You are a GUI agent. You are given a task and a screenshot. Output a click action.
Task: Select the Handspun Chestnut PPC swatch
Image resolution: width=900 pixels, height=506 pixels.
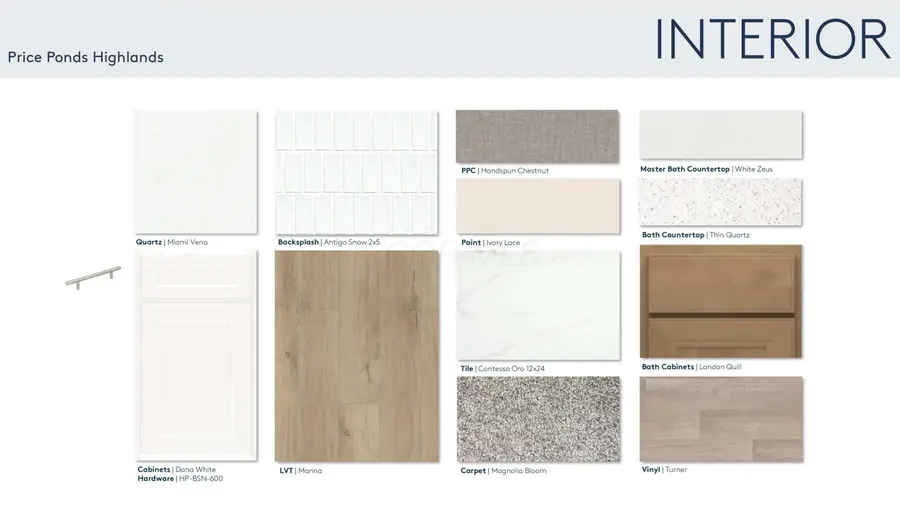(x=538, y=136)
